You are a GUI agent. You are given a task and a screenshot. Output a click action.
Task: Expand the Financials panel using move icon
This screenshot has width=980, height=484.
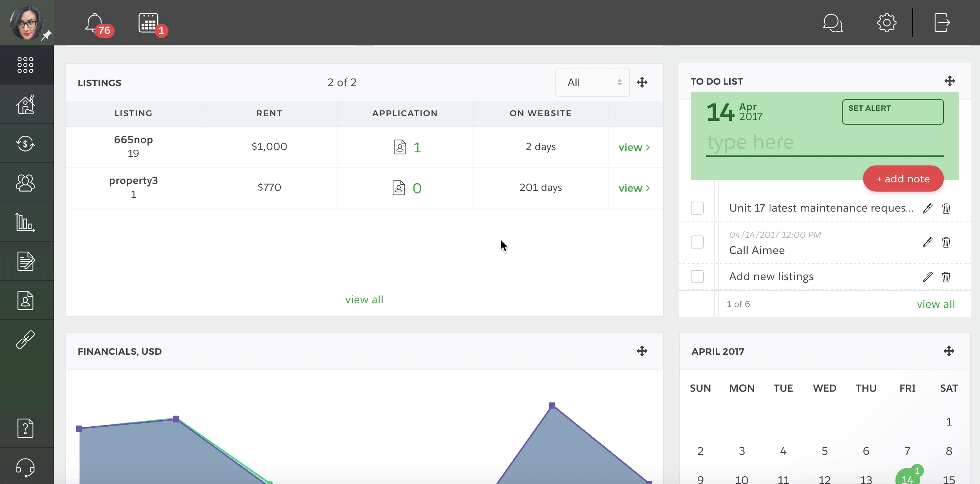point(642,351)
